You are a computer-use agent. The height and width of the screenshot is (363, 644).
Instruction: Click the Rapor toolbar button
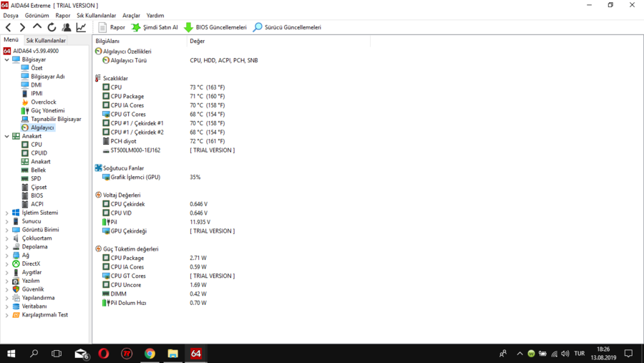pyautogui.click(x=112, y=27)
